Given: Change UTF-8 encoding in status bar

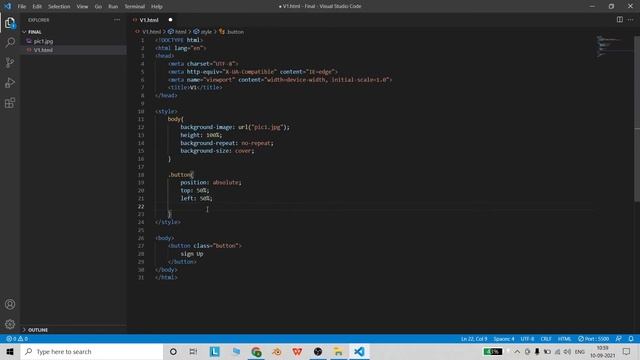Looking at the screenshot, I should tap(527, 339).
